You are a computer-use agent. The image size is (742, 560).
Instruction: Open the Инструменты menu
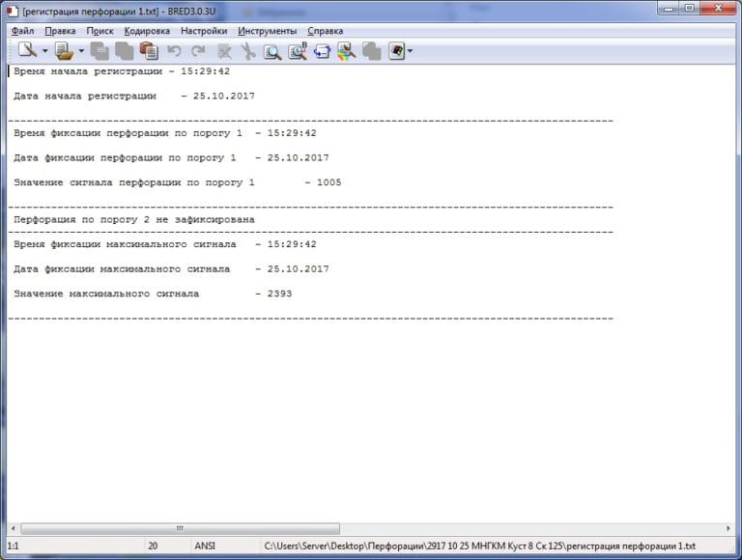click(x=267, y=31)
